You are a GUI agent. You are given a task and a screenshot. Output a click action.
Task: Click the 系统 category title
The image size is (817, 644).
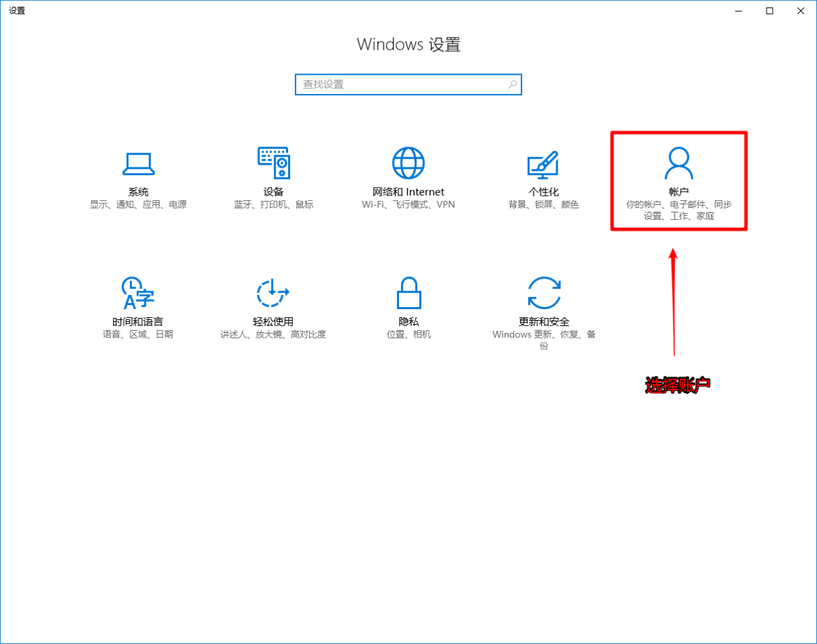pos(138,192)
